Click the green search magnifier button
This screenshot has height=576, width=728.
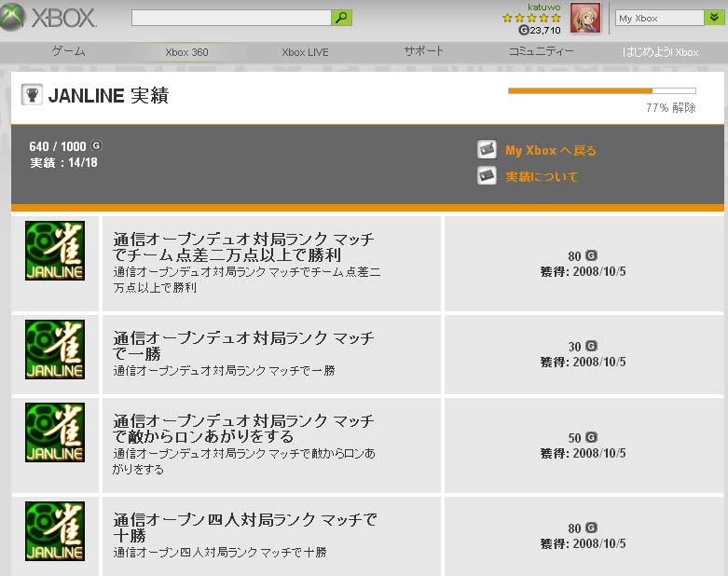(x=341, y=18)
